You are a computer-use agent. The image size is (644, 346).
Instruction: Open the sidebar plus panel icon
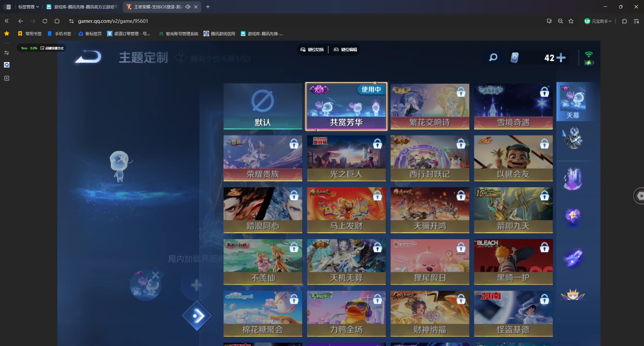pyautogui.click(x=7, y=78)
